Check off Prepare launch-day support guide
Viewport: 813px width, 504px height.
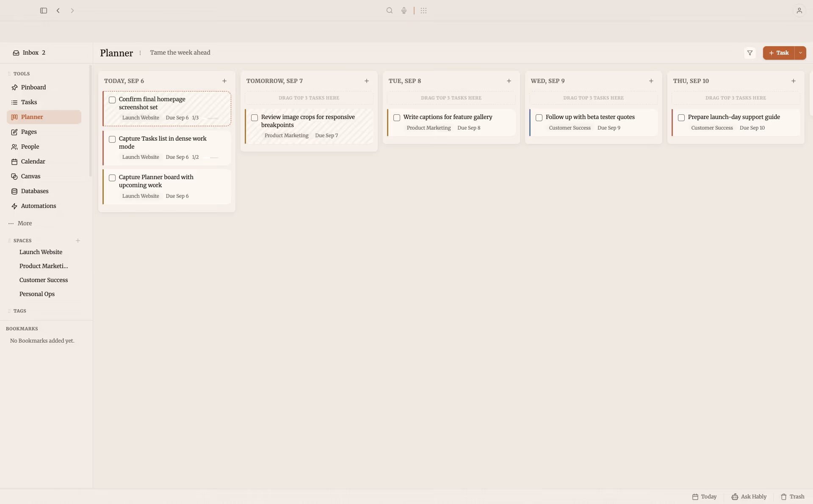[681, 118]
